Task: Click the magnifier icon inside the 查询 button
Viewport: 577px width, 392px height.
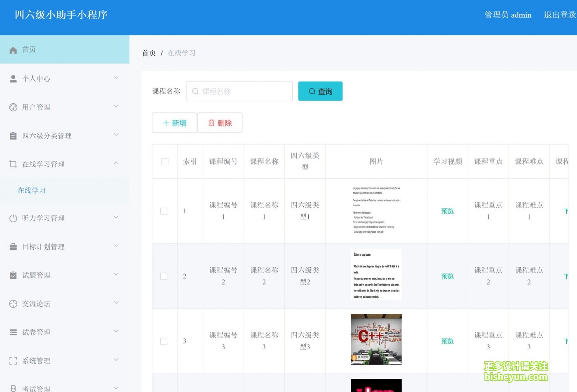Action: point(312,91)
